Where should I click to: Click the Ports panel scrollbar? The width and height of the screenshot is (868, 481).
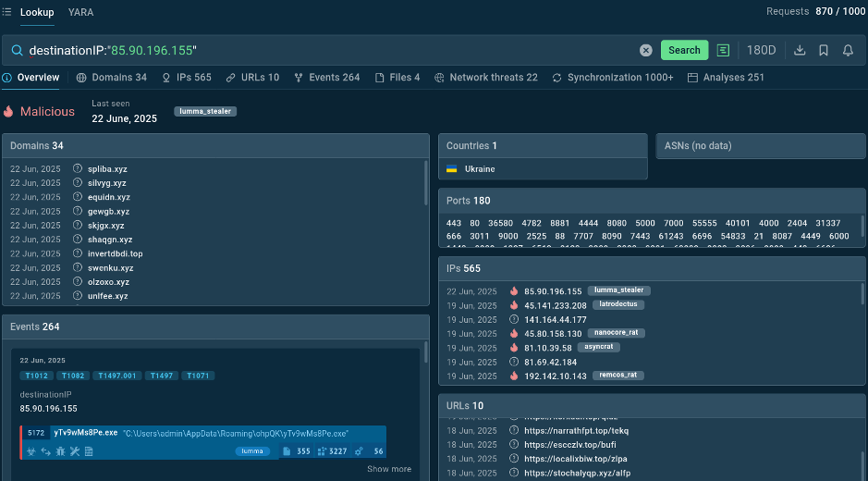click(x=862, y=226)
